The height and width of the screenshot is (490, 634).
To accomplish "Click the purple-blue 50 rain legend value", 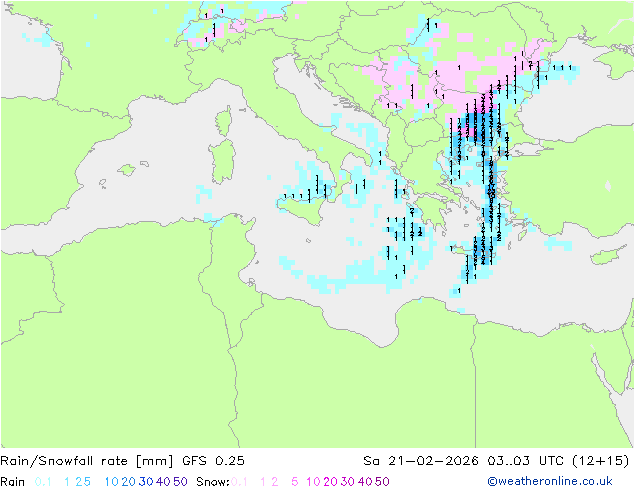I will [x=180, y=482].
